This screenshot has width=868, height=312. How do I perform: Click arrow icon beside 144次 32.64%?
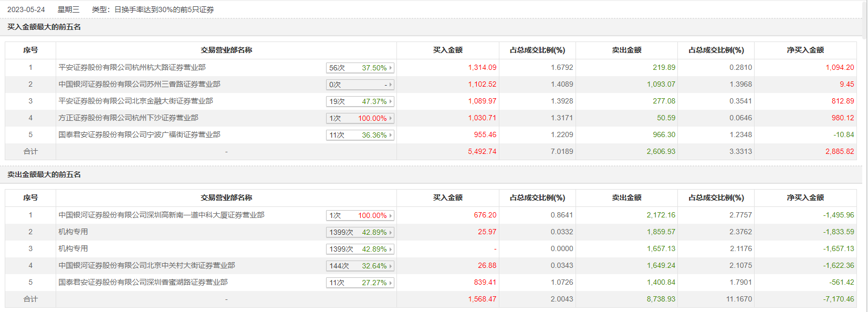point(391,266)
